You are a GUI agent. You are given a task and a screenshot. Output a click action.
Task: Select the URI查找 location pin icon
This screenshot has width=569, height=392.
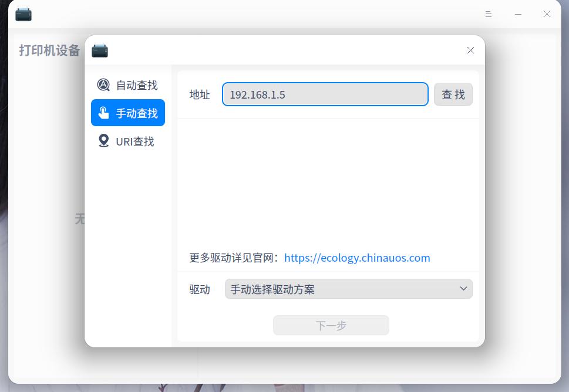click(x=104, y=141)
